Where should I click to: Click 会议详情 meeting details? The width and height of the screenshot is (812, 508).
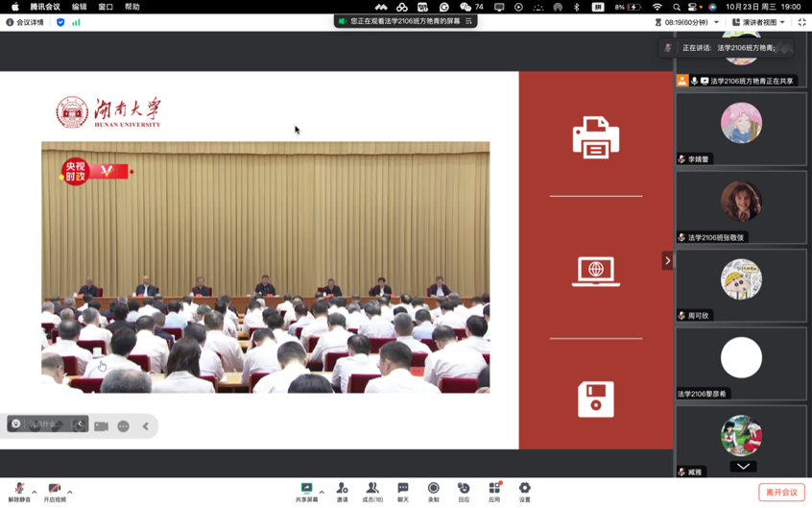pyautogui.click(x=25, y=22)
